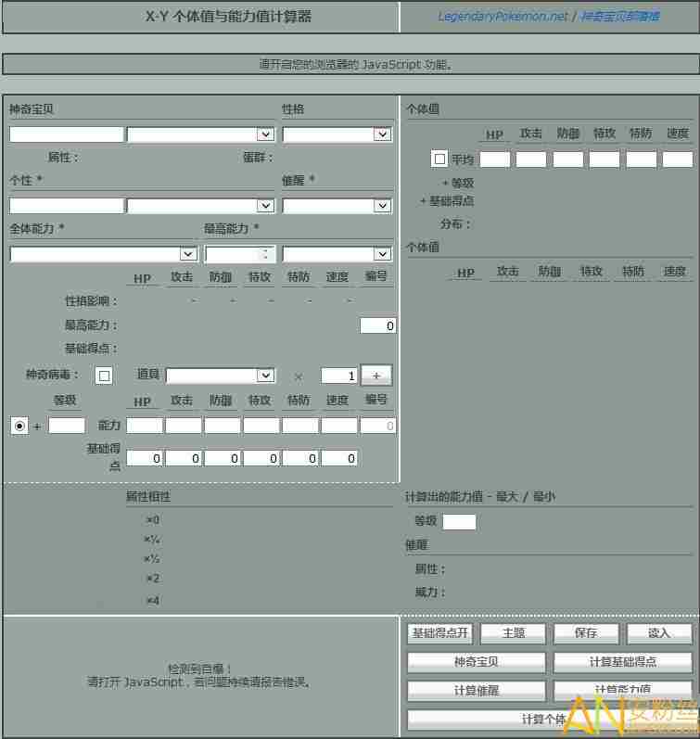This screenshot has width=700, height=739.
Task: Open the LegendaryPokemon.net link
Action: (503, 17)
